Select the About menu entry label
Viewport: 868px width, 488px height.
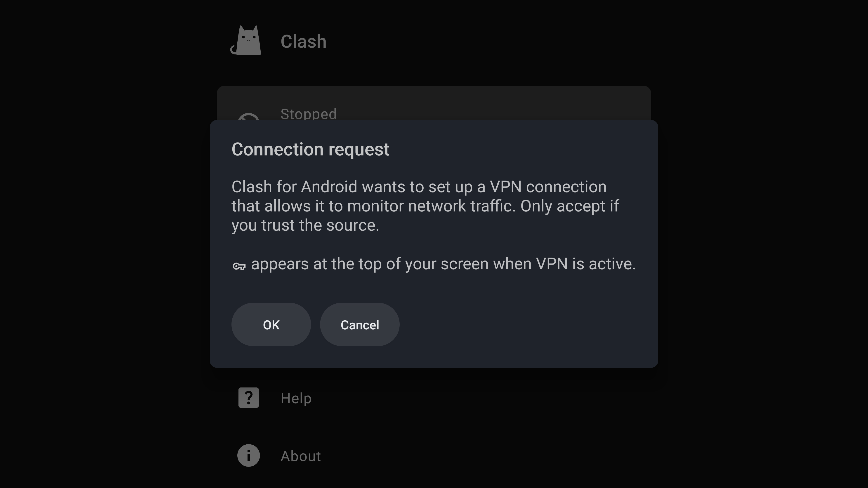click(x=301, y=456)
